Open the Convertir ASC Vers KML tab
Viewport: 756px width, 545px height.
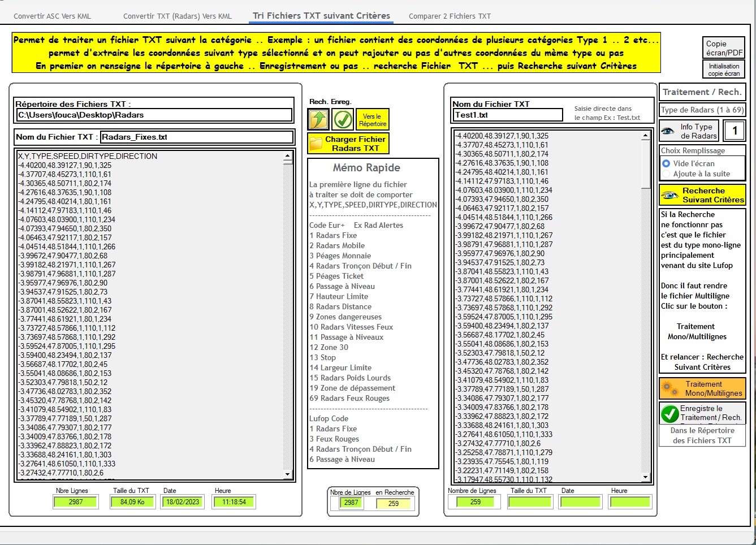pos(52,16)
